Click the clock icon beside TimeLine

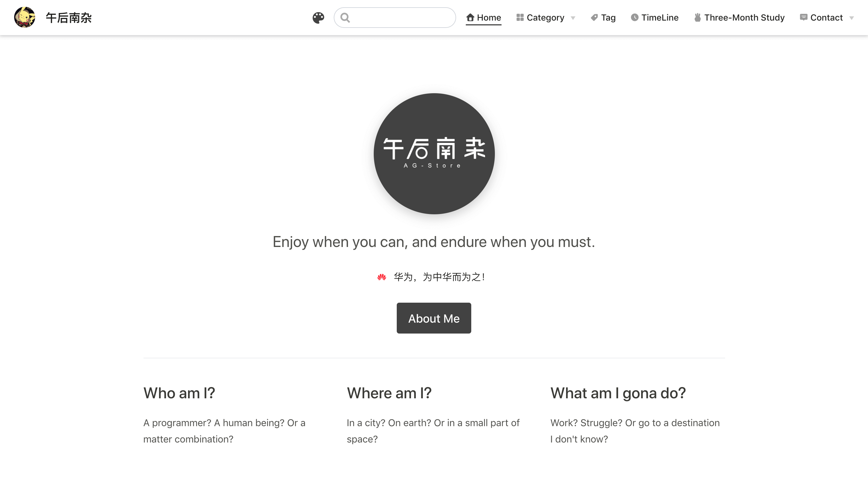point(634,18)
